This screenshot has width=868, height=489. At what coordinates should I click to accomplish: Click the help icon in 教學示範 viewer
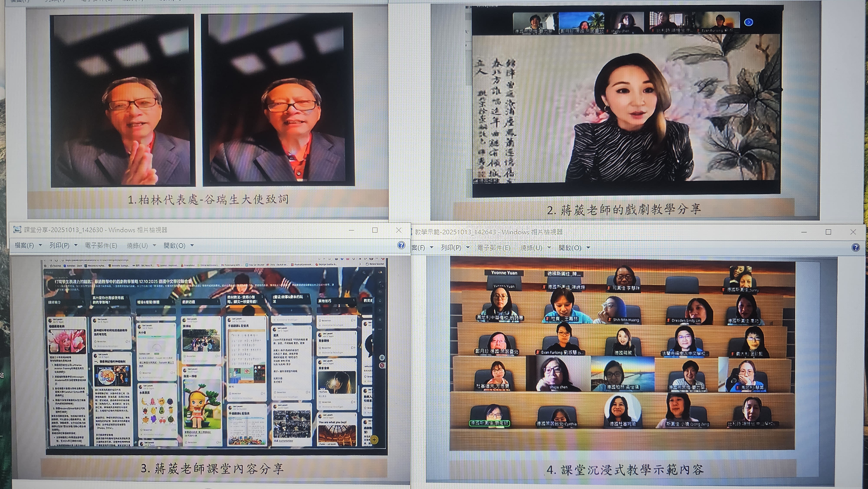(856, 248)
